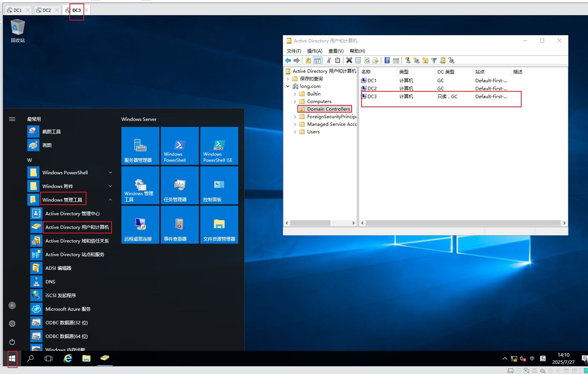Open Active Directory 站点和服务
The image size is (588, 374).
(x=71, y=254)
